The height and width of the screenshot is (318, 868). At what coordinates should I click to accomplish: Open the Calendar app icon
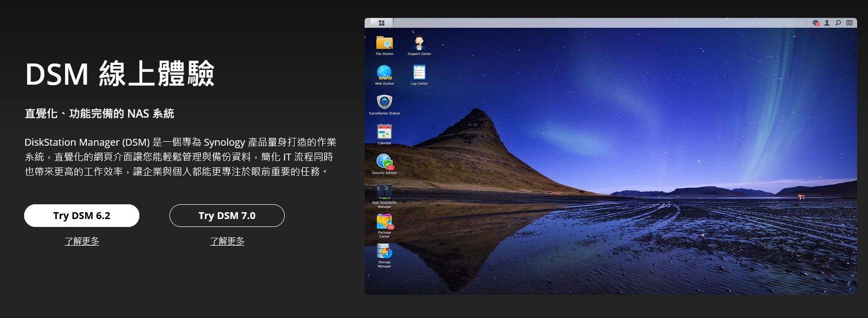pos(384,132)
